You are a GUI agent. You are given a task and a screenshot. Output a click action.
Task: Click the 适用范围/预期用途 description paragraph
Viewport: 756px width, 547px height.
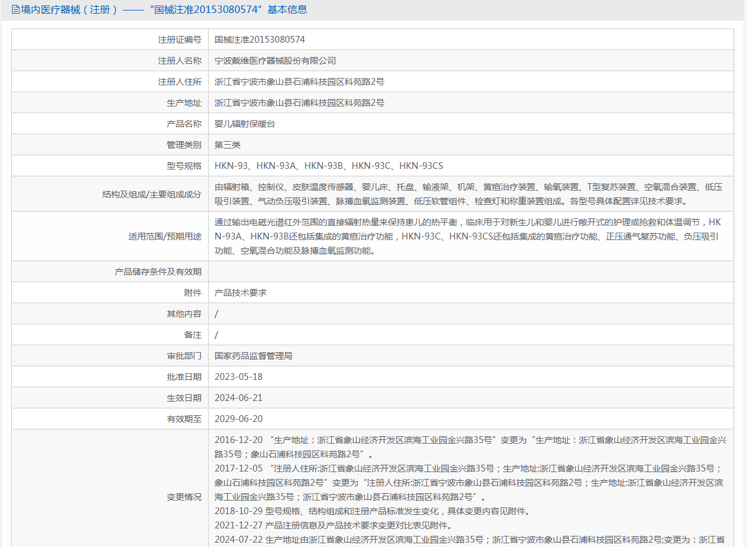(467, 236)
